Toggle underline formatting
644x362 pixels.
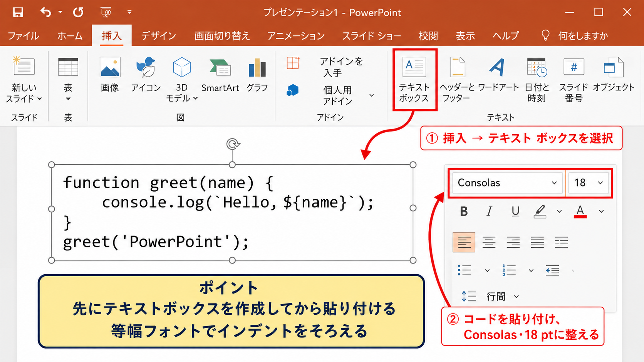click(515, 211)
